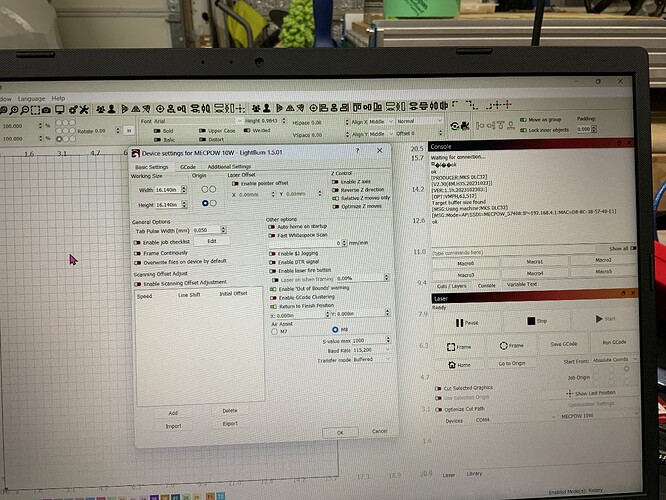This screenshot has height=500, width=666.
Task: Toggle Enable pointer offset switch
Action: pyautogui.click(x=235, y=184)
